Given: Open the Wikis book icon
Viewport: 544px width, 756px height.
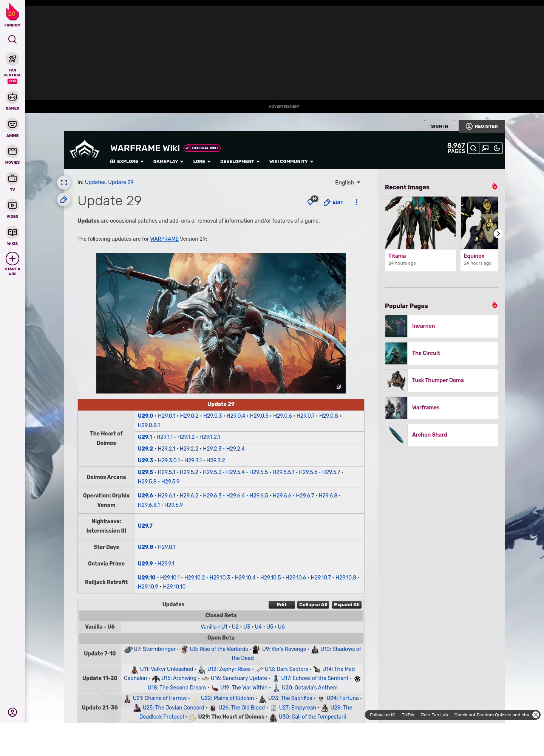Looking at the screenshot, I should pyautogui.click(x=12, y=232).
